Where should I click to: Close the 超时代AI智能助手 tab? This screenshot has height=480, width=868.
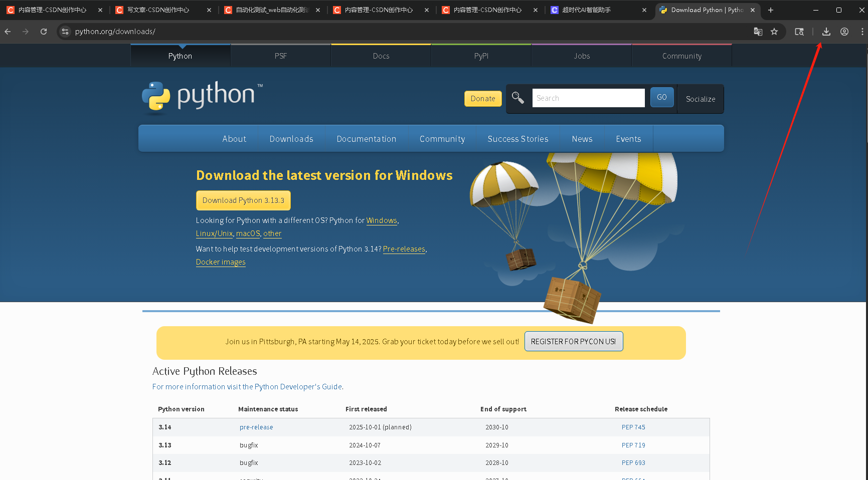(644, 10)
